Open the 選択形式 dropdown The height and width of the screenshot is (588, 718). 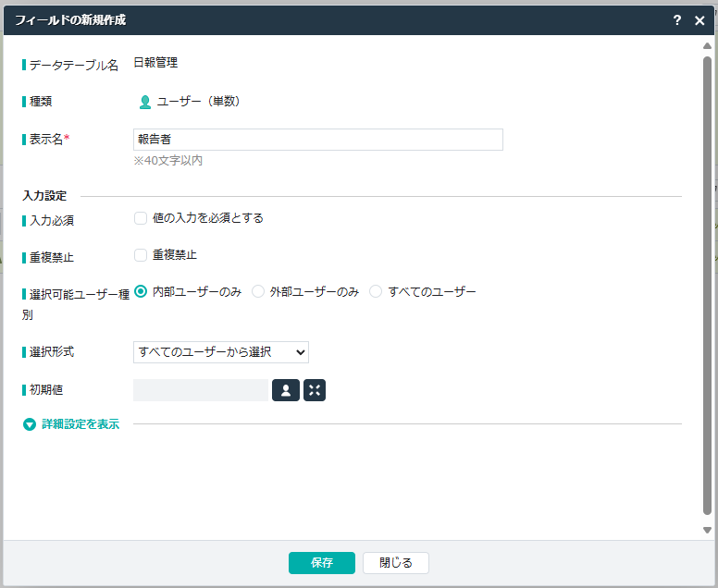click(221, 352)
